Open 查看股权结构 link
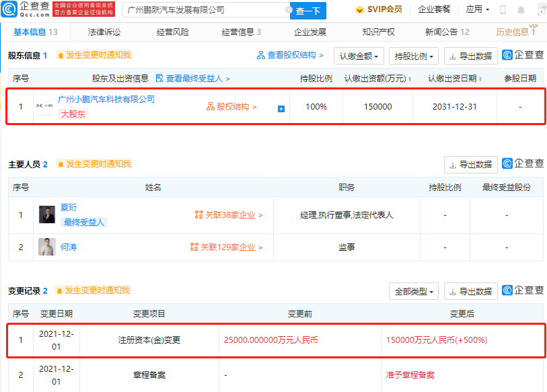547x392 pixels. 291,55
